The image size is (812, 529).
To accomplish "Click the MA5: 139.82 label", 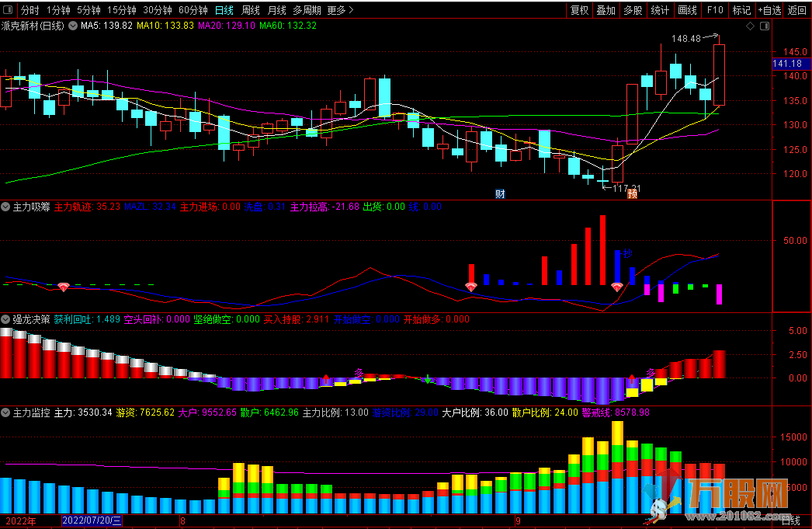I will pos(106,26).
